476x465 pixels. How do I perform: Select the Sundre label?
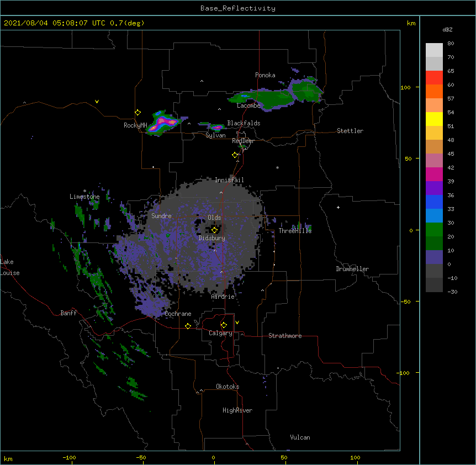[161, 216]
